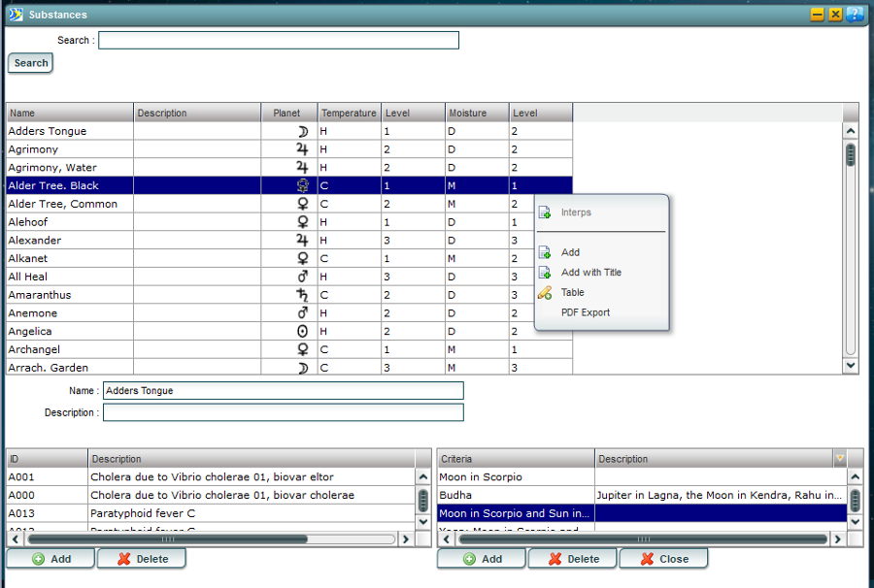Click the Close button at bottom right
The height and width of the screenshot is (588, 874).
(663, 559)
